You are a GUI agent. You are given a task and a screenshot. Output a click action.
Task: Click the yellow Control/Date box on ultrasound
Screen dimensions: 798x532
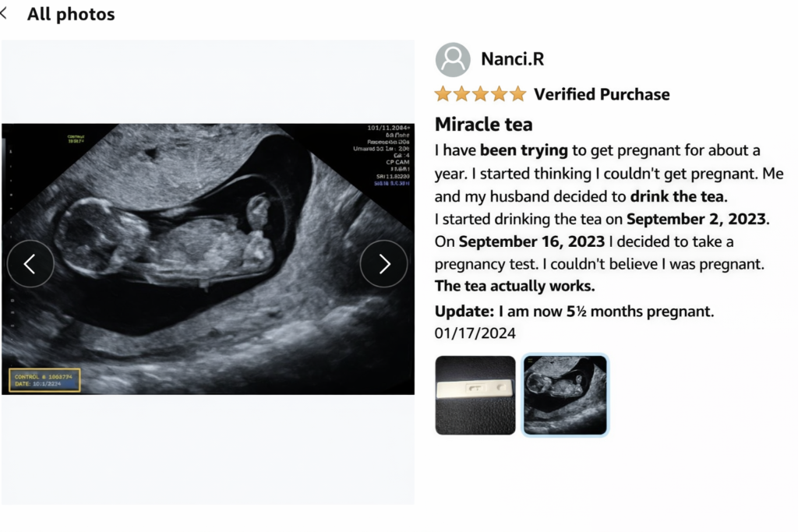tap(44, 380)
